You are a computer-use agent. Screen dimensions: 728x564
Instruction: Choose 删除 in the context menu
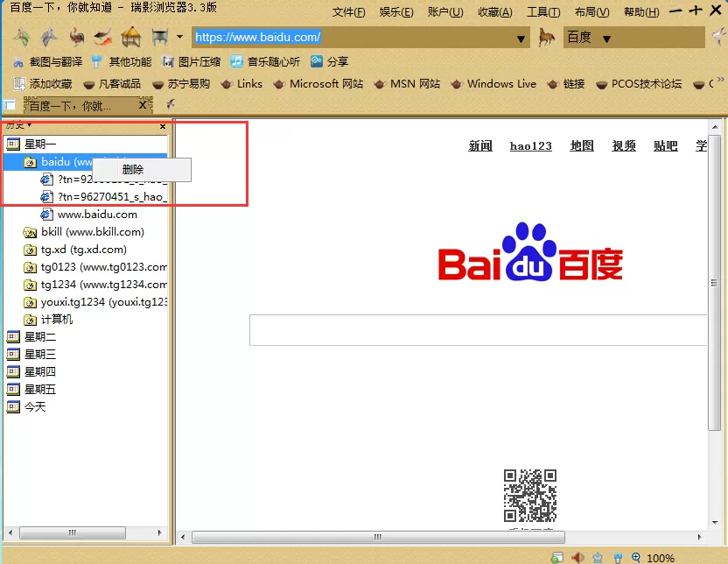coord(133,170)
